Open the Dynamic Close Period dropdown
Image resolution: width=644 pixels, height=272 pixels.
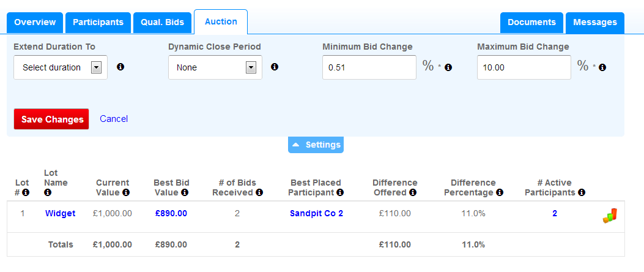click(215, 67)
